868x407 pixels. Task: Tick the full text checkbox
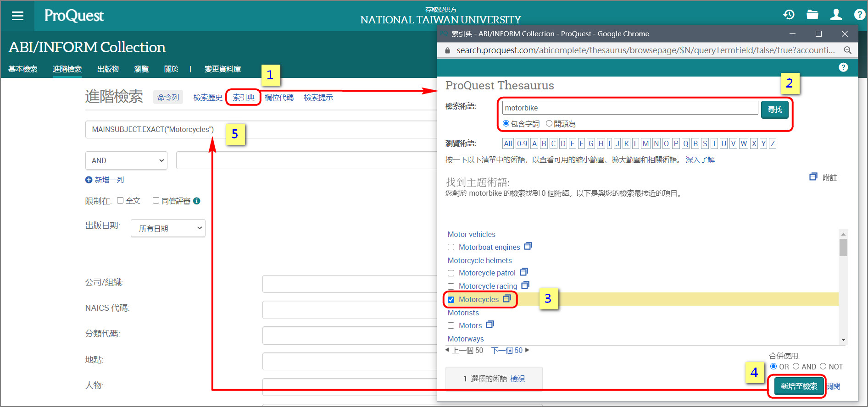pos(120,200)
